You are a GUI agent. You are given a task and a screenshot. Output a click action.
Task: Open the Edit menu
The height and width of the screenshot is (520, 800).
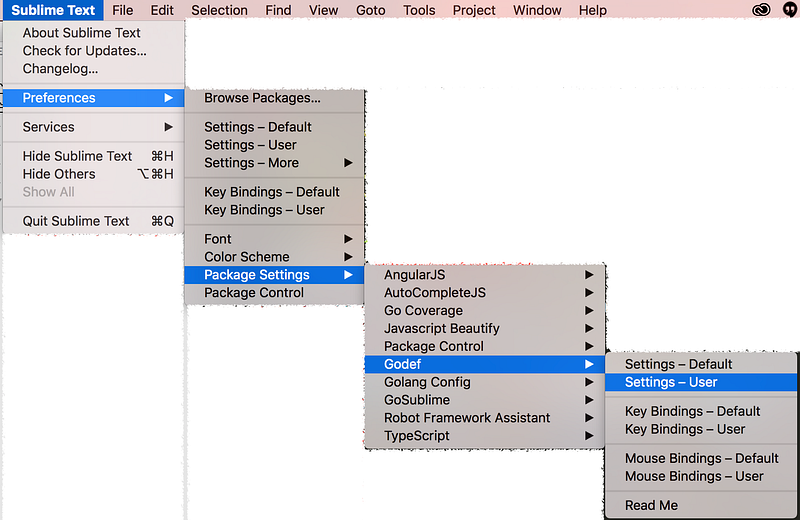pos(162,10)
